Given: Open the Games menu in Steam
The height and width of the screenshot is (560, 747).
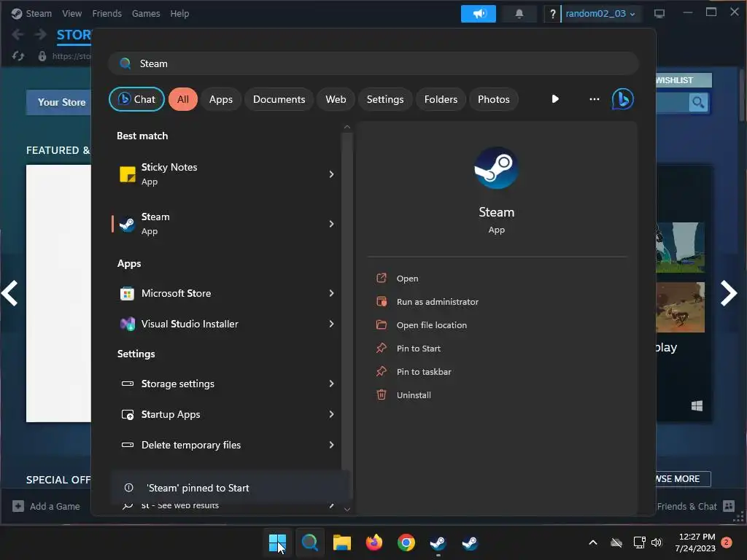Looking at the screenshot, I should pos(146,14).
